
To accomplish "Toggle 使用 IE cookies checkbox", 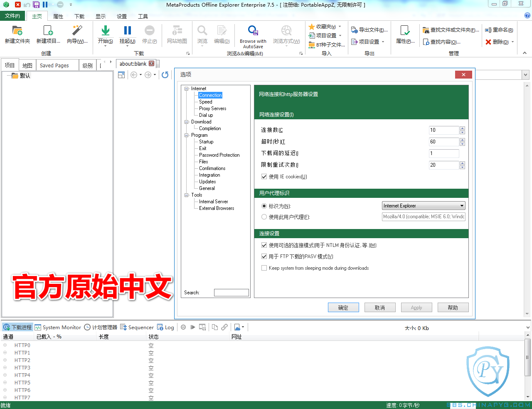I will (x=264, y=177).
